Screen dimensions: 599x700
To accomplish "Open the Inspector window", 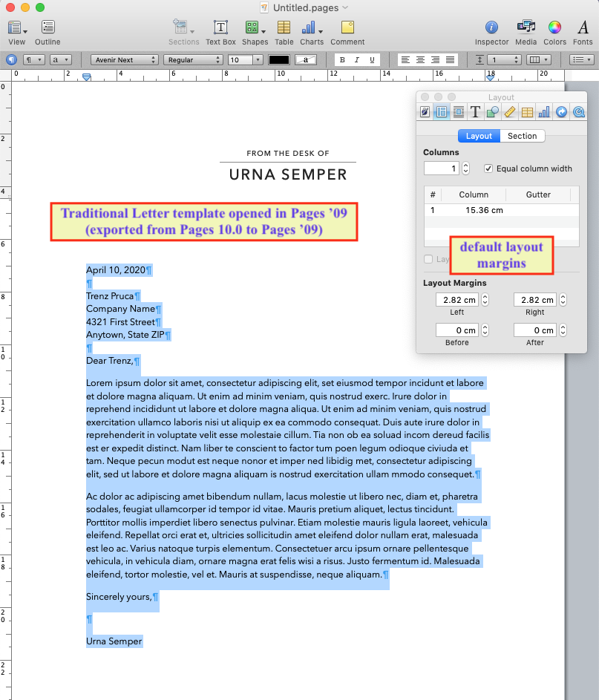I will point(491,33).
